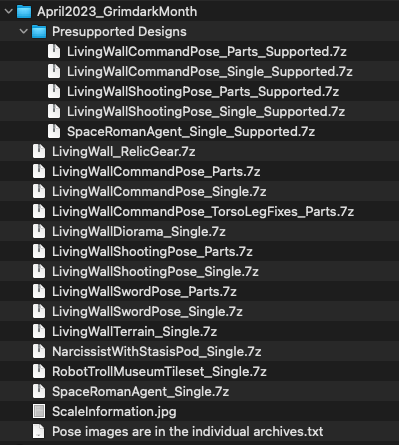
Task: Select LivingWallTerrain_Single.7z file name
Action: point(134,332)
